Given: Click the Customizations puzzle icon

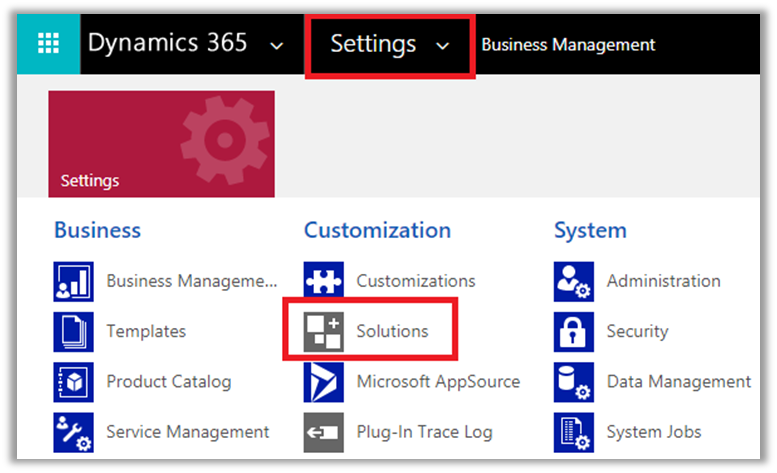Looking at the screenshot, I should (x=323, y=282).
